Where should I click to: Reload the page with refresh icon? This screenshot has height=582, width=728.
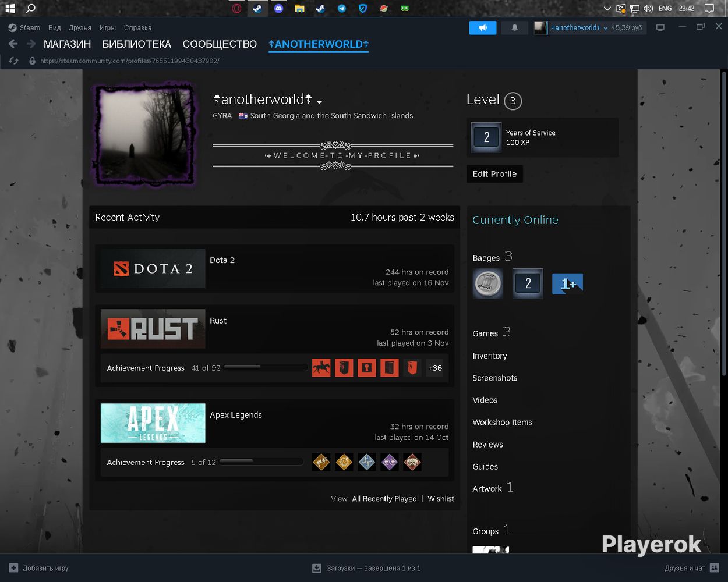point(13,61)
